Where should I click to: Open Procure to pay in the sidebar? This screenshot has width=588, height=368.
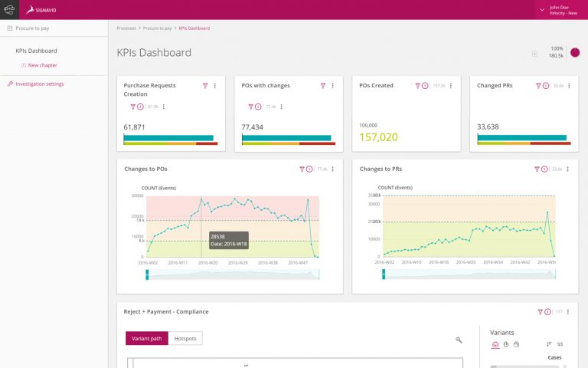32,28
